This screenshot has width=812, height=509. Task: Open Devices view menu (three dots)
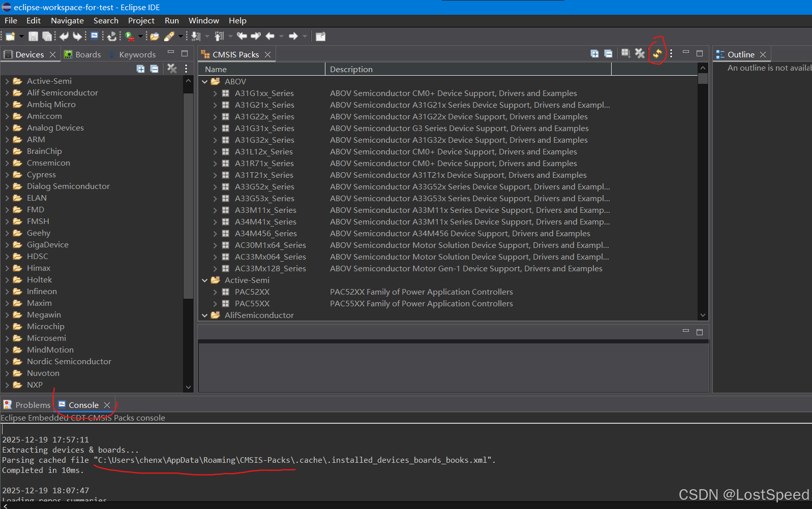pyautogui.click(x=186, y=69)
